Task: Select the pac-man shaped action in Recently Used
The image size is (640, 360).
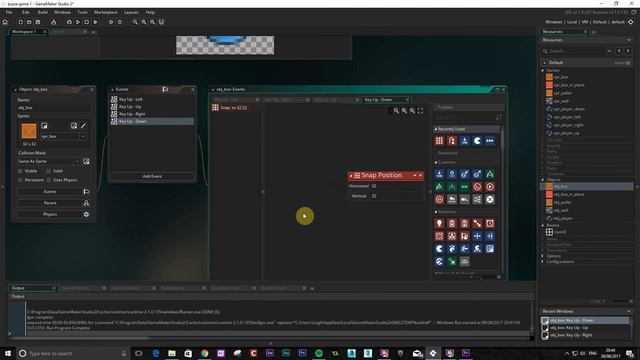Action: [477, 141]
